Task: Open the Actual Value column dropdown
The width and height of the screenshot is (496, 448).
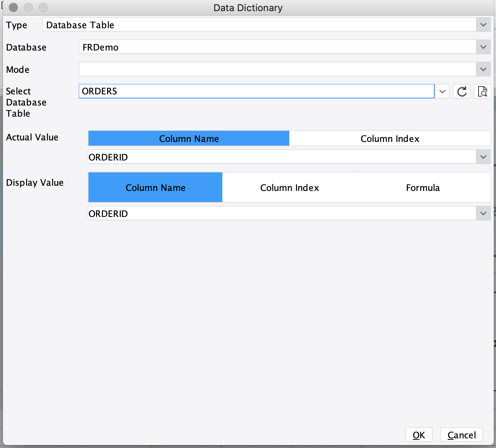Action: pyautogui.click(x=483, y=157)
